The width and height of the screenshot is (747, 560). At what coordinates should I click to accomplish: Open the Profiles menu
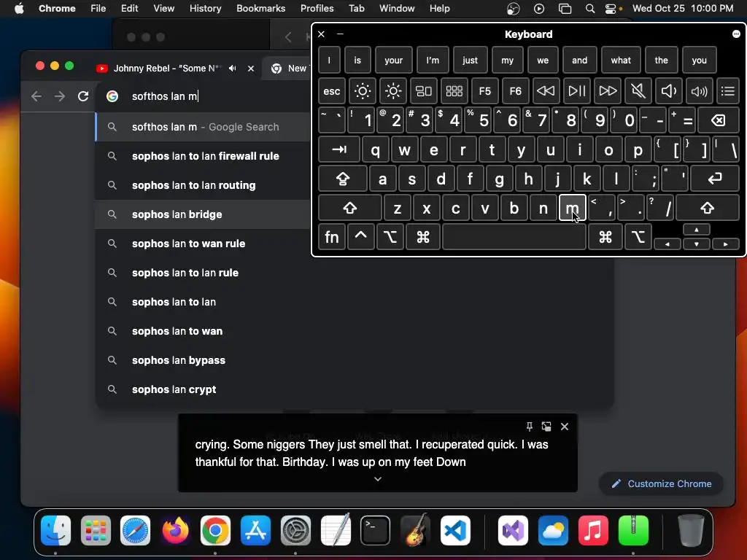coord(317,8)
